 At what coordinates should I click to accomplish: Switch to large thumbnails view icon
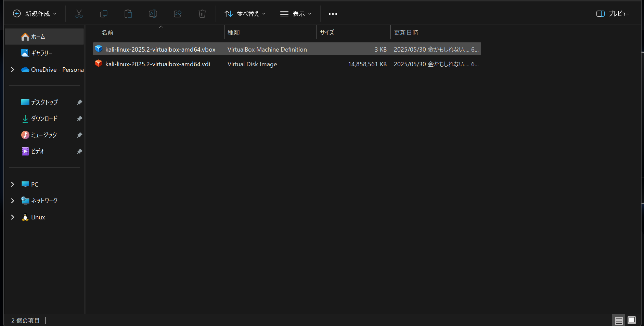(x=632, y=320)
